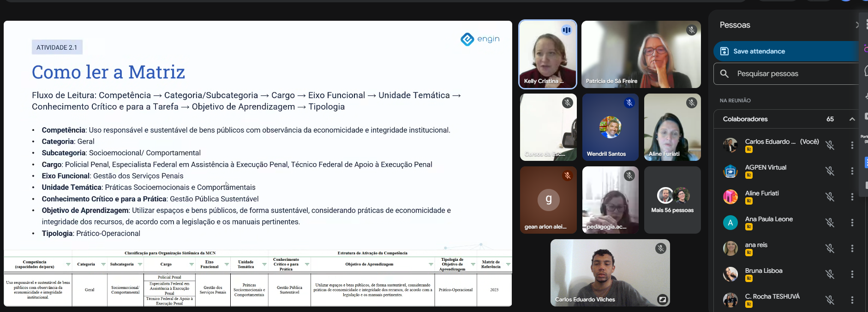Image resolution: width=868 pixels, height=312 pixels.
Task: Open Unidade Temática column filter dropdown
Action: click(x=264, y=265)
